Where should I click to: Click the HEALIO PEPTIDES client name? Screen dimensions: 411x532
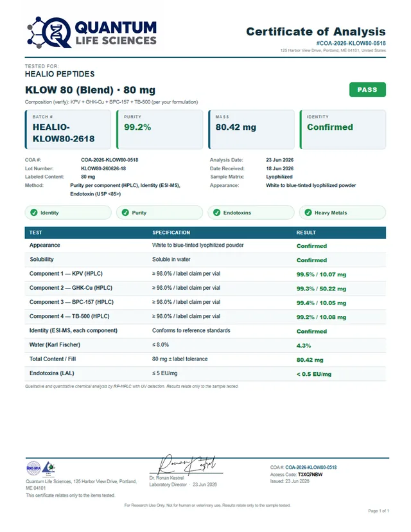60,74
